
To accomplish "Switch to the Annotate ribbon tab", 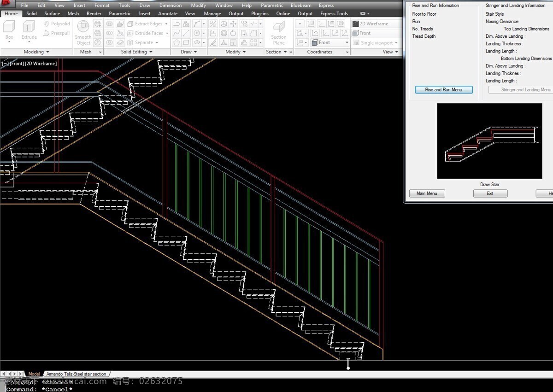I will pyautogui.click(x=168, y=14).
